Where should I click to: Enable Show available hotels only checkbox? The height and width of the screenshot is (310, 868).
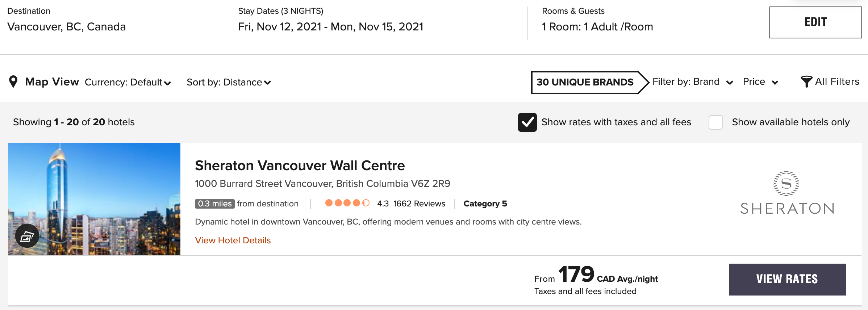point(715,122)
